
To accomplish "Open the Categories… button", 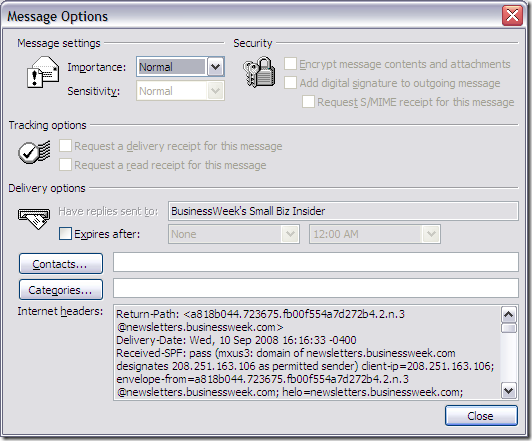I will tap(61, 290).
